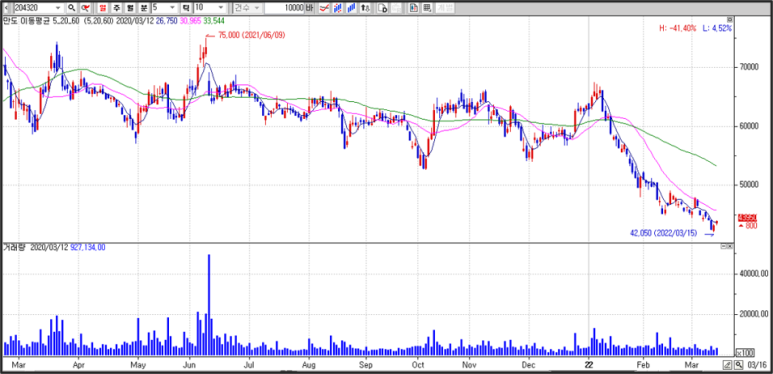This screenshot has width=773, height=374.
Task: Click the 바 button next to 10000
Action: pyautogui.click(x=310, y=8)
